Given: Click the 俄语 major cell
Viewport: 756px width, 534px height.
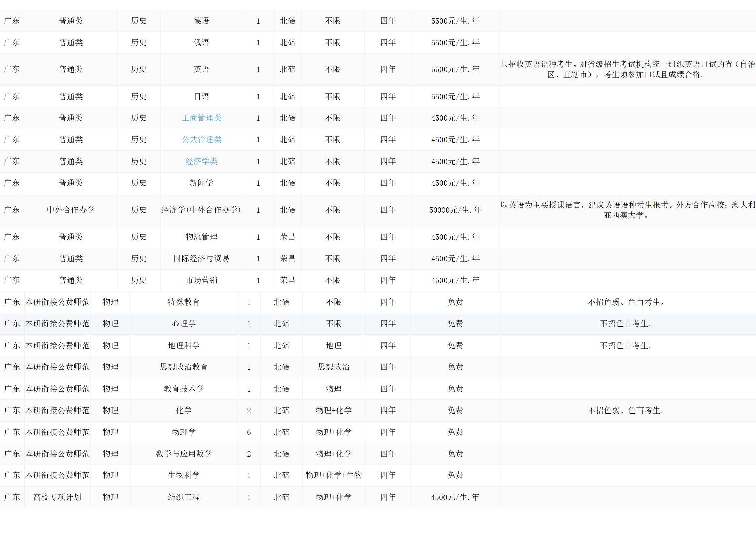Looking at the screenshot, I should point(201,43).
